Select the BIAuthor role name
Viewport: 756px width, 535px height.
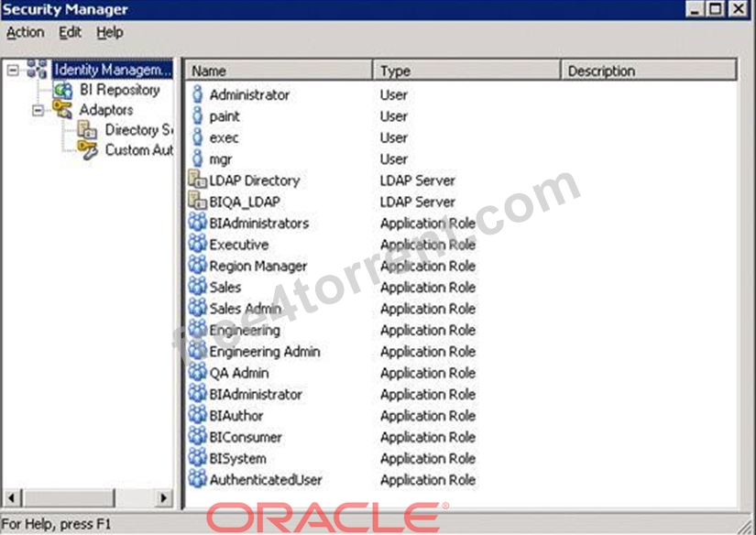click(x=236, y=416)
